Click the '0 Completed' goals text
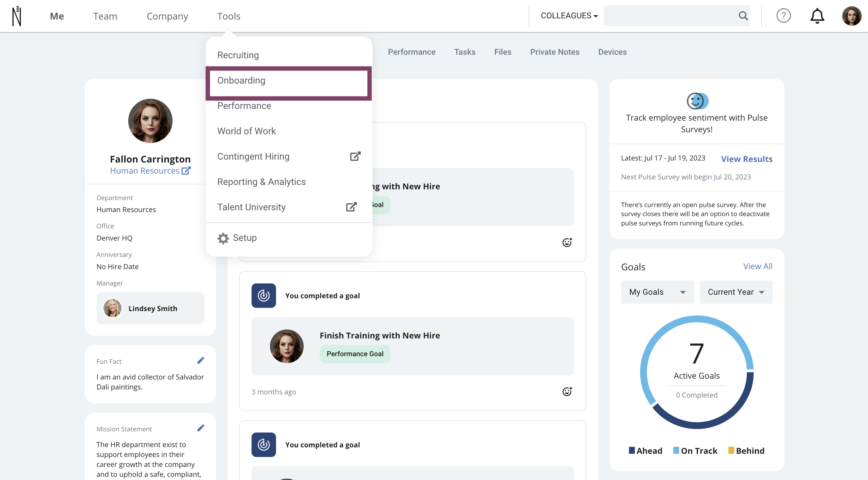The width and height of the screenshot is (868, 480). click(697, 395)
